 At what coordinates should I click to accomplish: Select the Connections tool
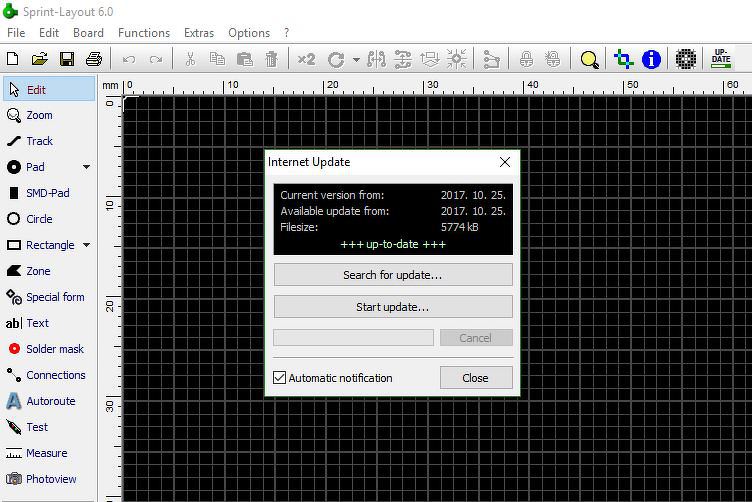pyautogui.click(x=49, y=375)
